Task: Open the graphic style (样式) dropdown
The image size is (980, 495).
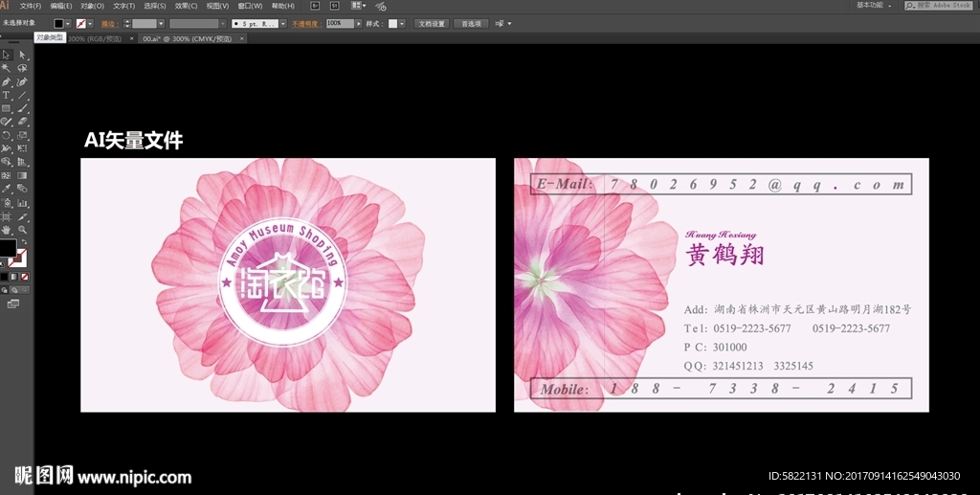Action: click(x=402, y=24)
